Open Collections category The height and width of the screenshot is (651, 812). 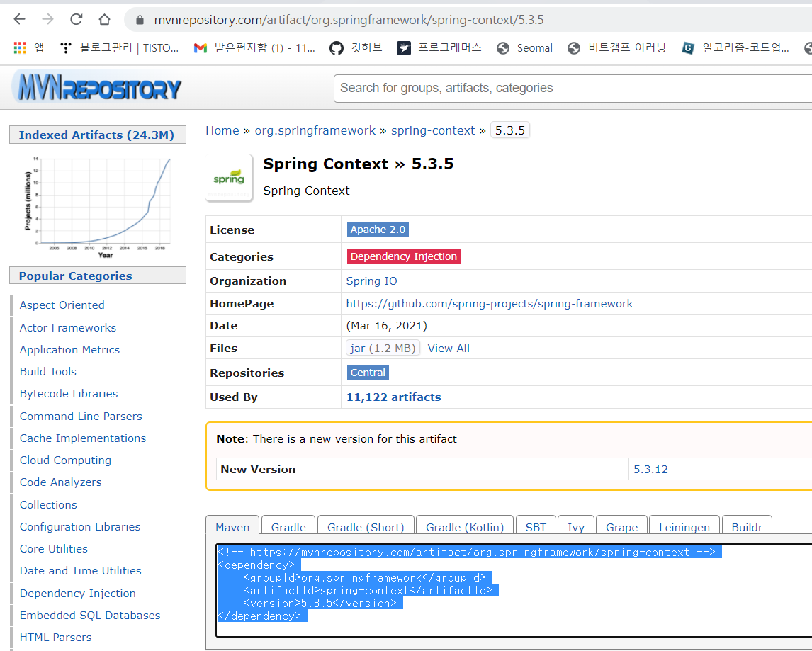[48, 505]
